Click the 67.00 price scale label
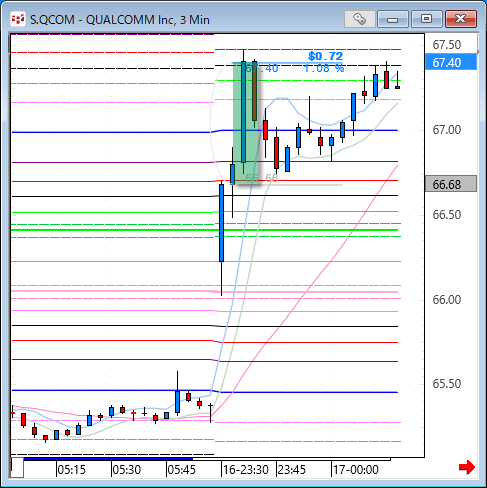 pos(447,130)
